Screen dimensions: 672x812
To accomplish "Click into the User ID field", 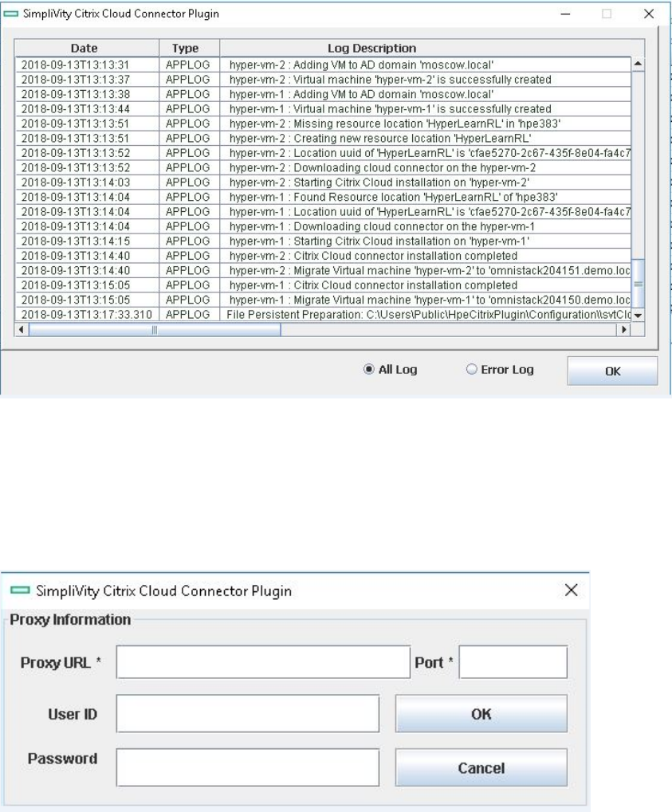I will click(x=248, y=714).
